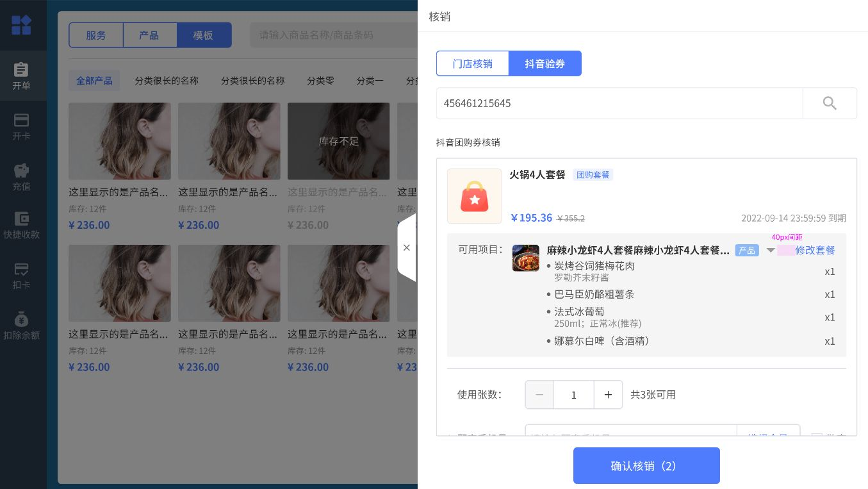Click the red shopping bag coupon image
This screenshot has height=489, width=868.
(475, 196)
